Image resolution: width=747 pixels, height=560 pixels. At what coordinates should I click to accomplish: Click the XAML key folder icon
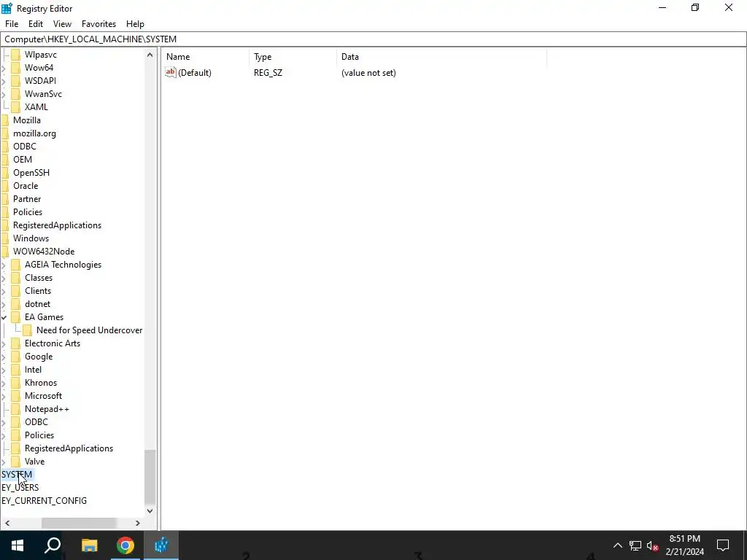coord(16,107)
